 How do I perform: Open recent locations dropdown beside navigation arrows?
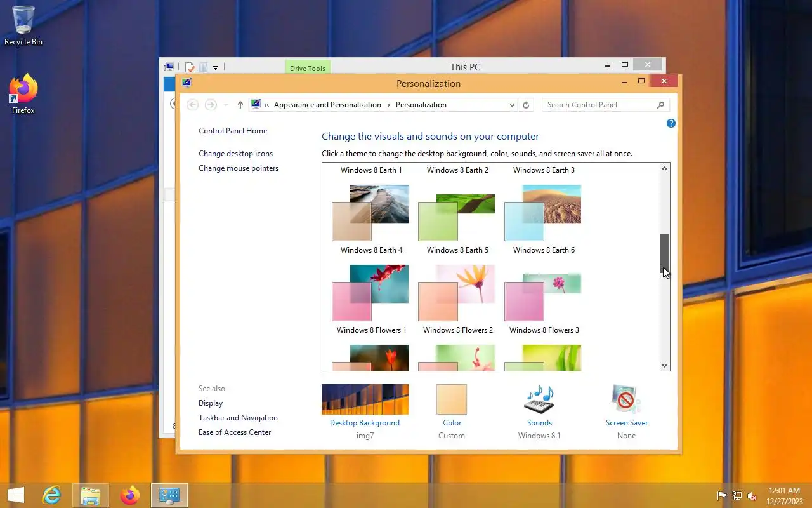226,105
